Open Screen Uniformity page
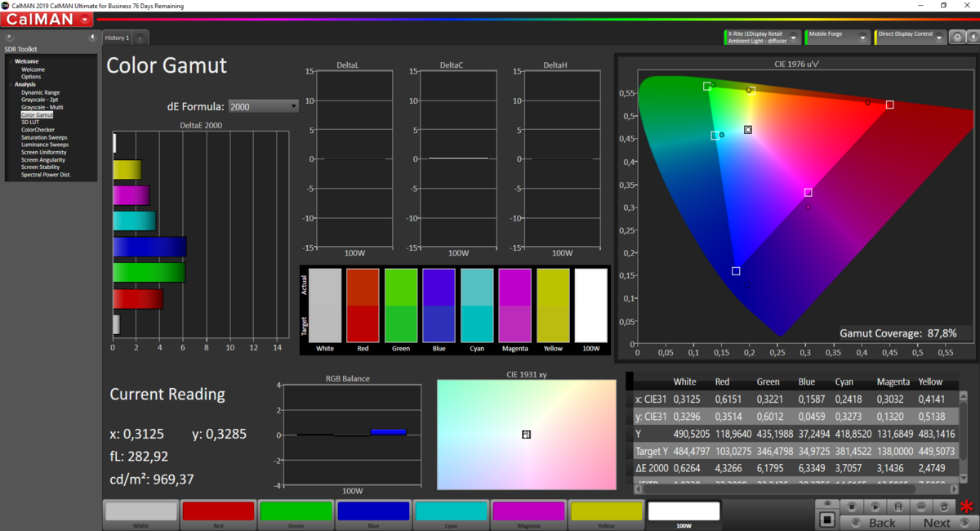The image size is (980, 531). (44, 152)
